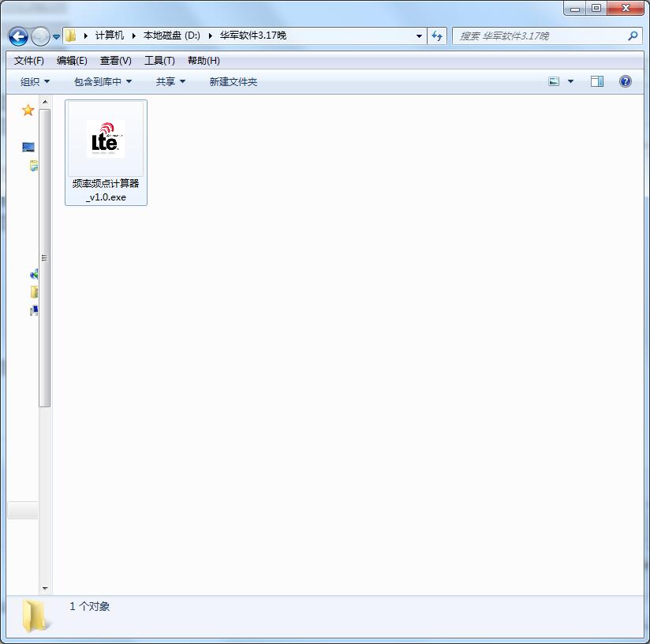Click the libraries icon below the monitor icon

click(34, 166)
